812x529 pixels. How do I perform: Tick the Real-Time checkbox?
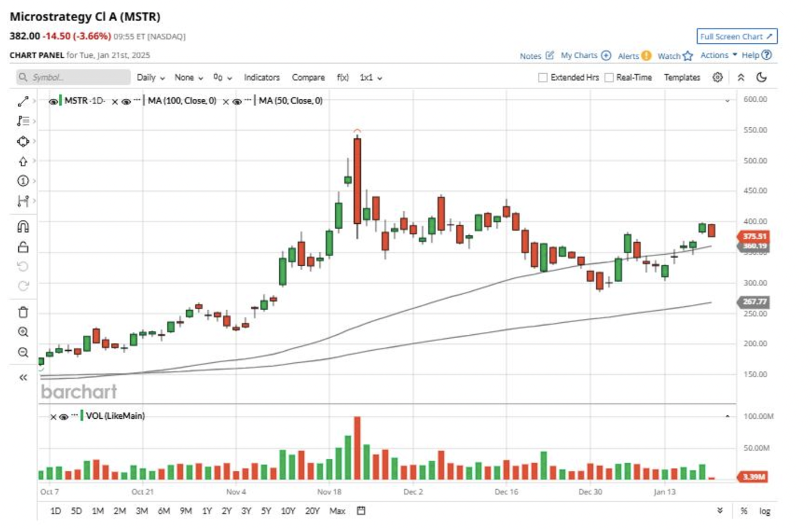[609, 78]
